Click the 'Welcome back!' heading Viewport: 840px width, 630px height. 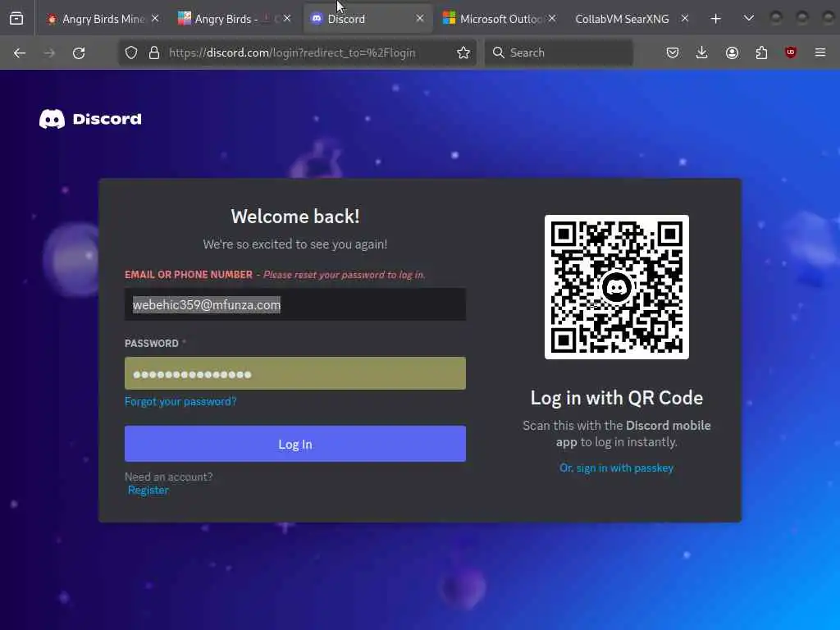295,217
